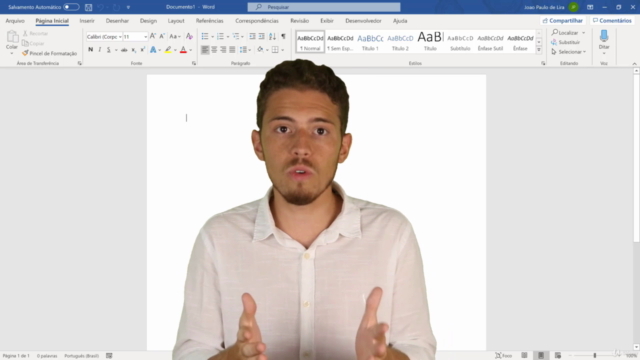Open the Comentários pane
The image size is (640, 360).
pos(612,20)
